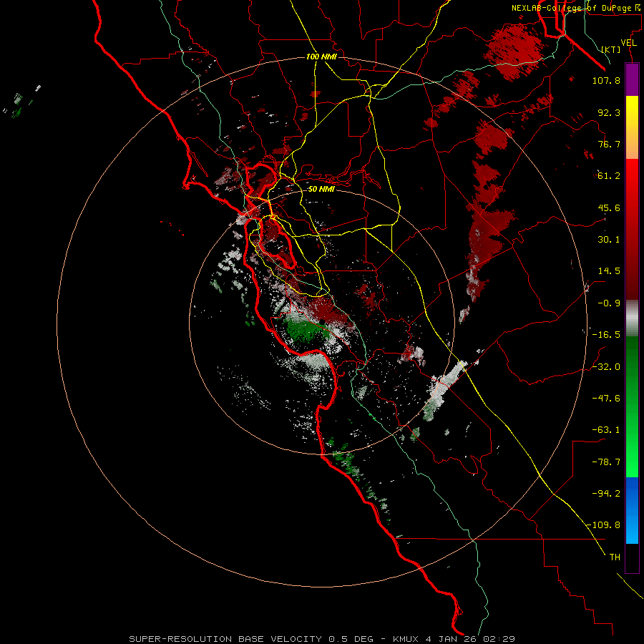
Task: Click the -16.5 scale value
Action: click(x=606, y=335)
